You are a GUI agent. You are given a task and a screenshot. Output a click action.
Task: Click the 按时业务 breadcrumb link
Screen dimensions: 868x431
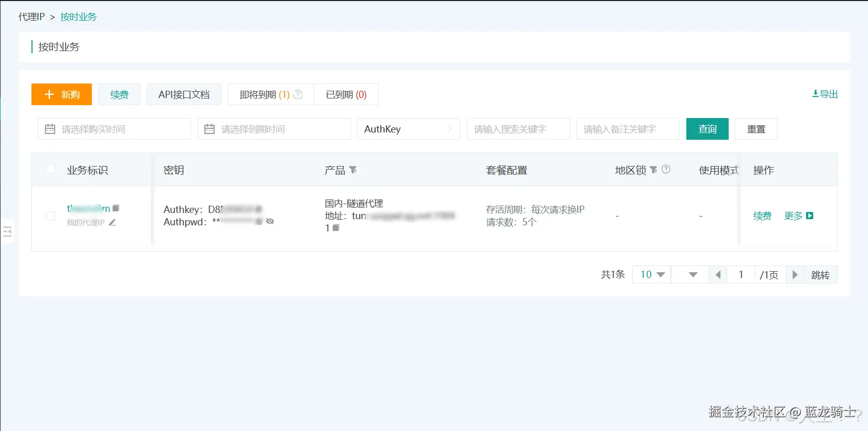click(78, 16)
